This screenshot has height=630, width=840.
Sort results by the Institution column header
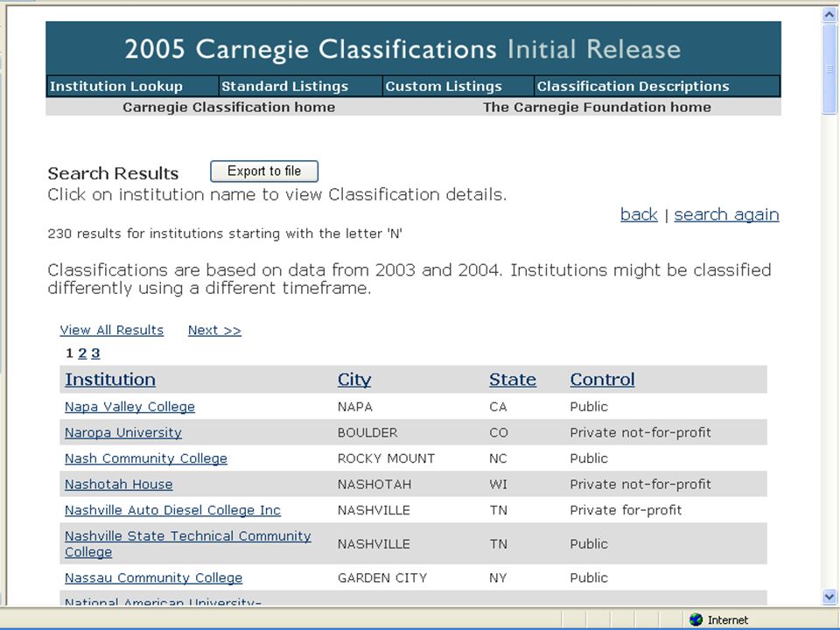click(110, 379)
